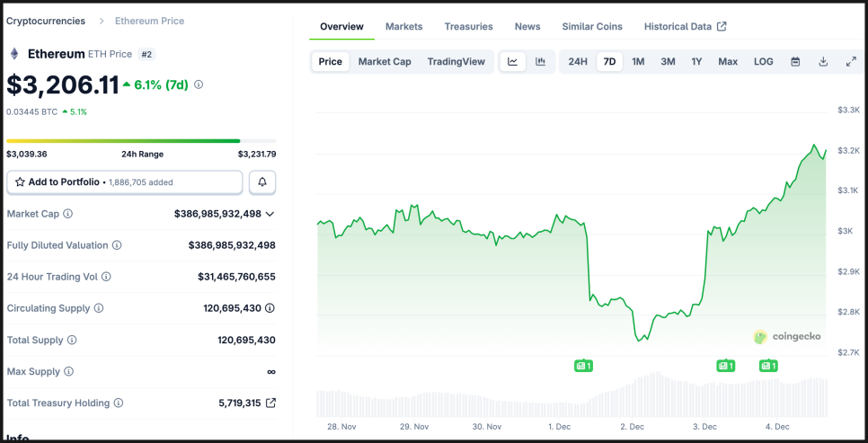Choose the 1Y time range

tap(696, 62)
